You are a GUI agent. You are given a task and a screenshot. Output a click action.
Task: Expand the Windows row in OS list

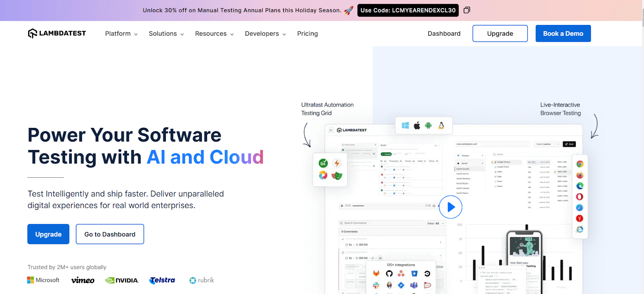coord(470,156)
